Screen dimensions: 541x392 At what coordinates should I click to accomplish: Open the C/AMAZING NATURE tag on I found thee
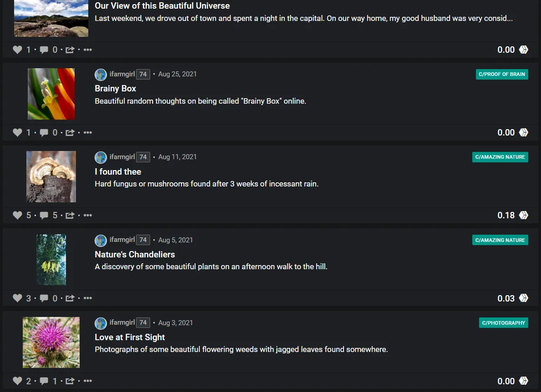point(500,157)
